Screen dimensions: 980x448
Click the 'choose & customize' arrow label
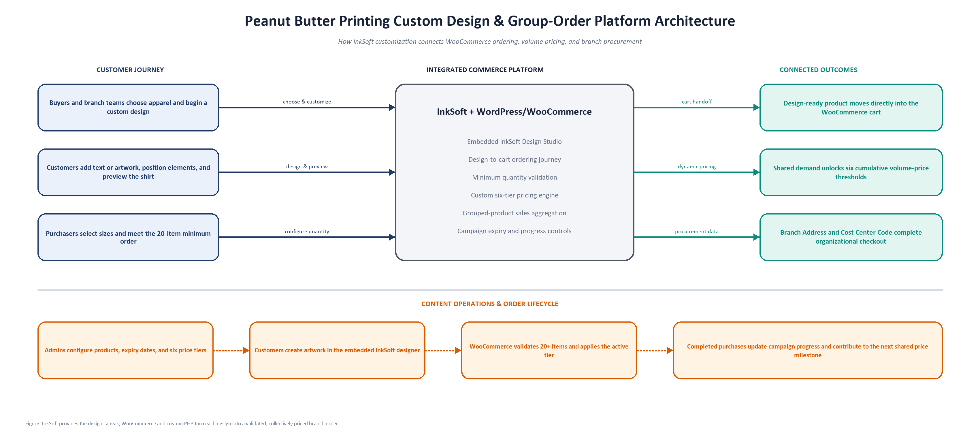click(x=307, y=102)
